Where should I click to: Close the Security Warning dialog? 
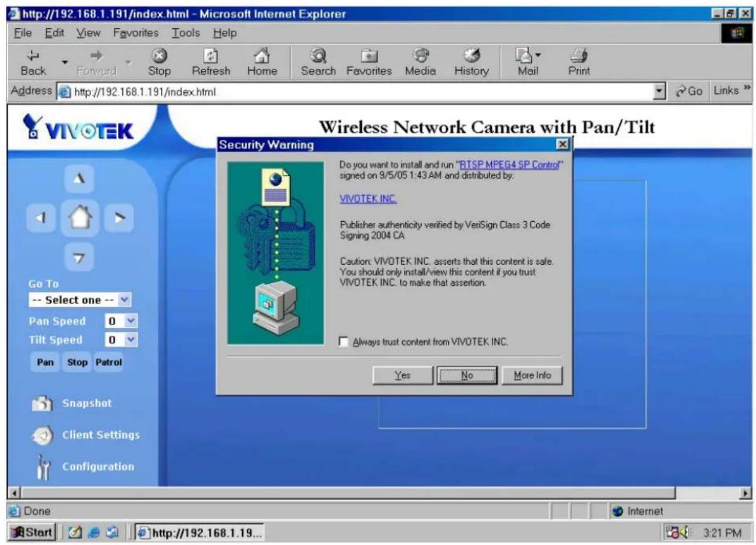(x=562, y=144)
